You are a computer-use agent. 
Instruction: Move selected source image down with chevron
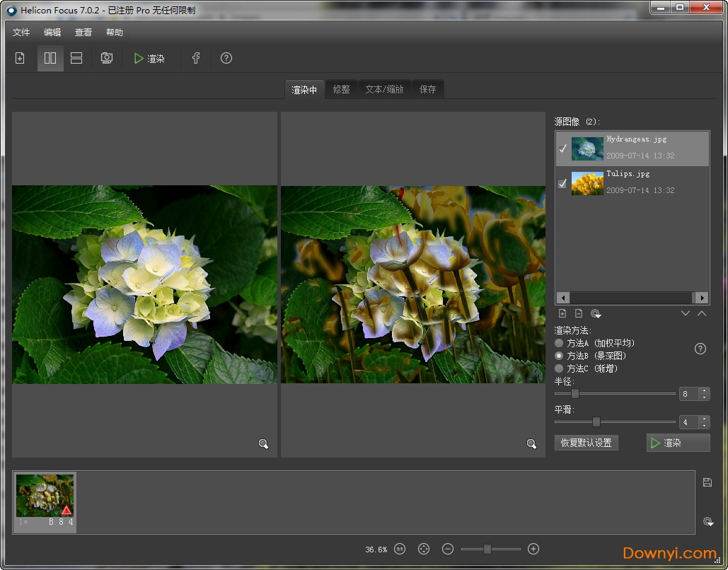click(685, 313)
